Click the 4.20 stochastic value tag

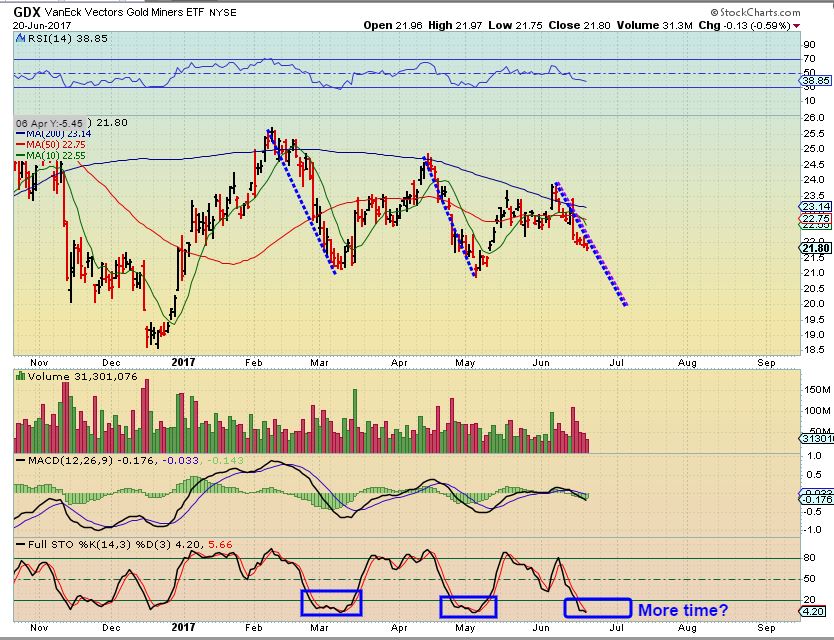813,612
